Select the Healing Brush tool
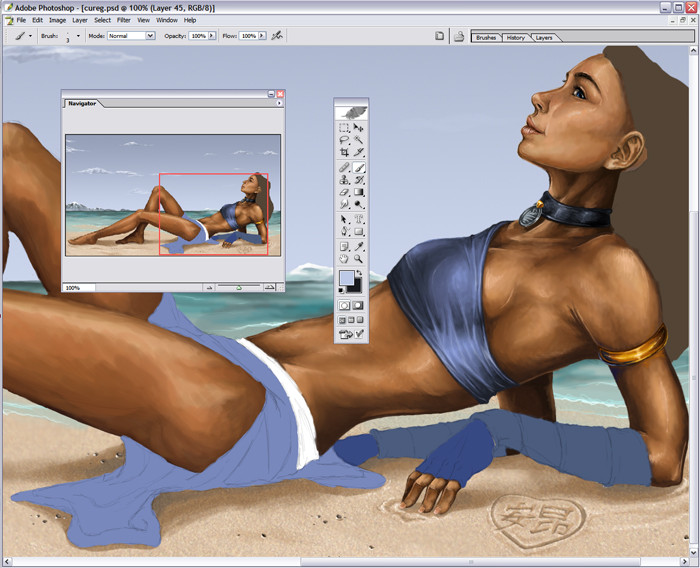Viewport: 700px width, 568px height. pos(344,168)
